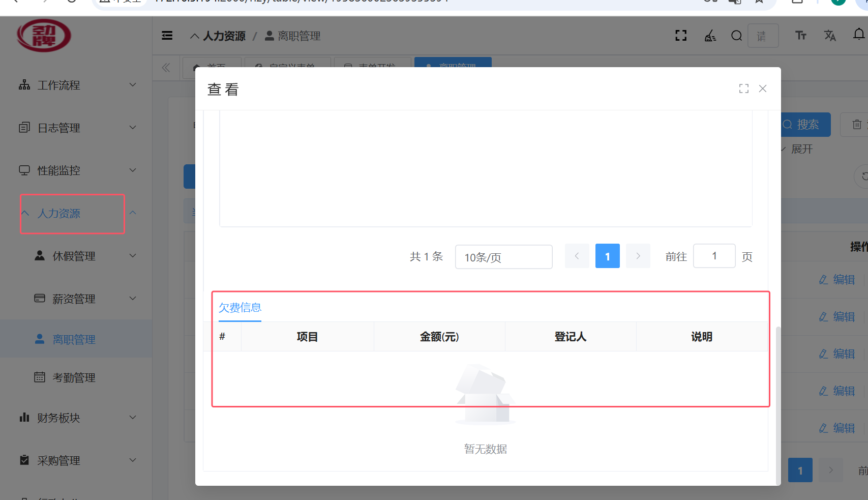Maximize the 查看 dialog
Image resolution: width=868 pixels, height=500 pixels.
[744, 89]
